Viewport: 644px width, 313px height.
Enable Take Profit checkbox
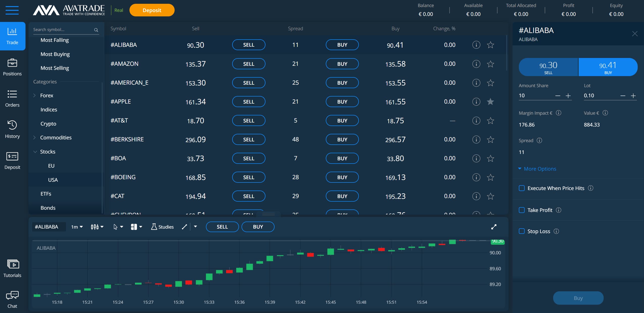pos(522,210)
